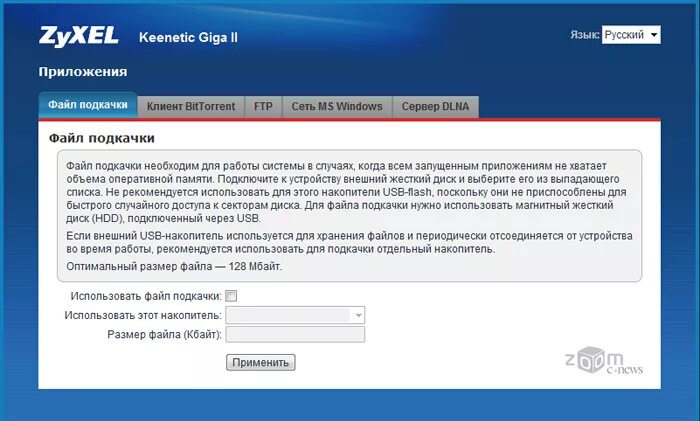
Task: Click the Приложения page heading
Action: [x=82, y=72]
